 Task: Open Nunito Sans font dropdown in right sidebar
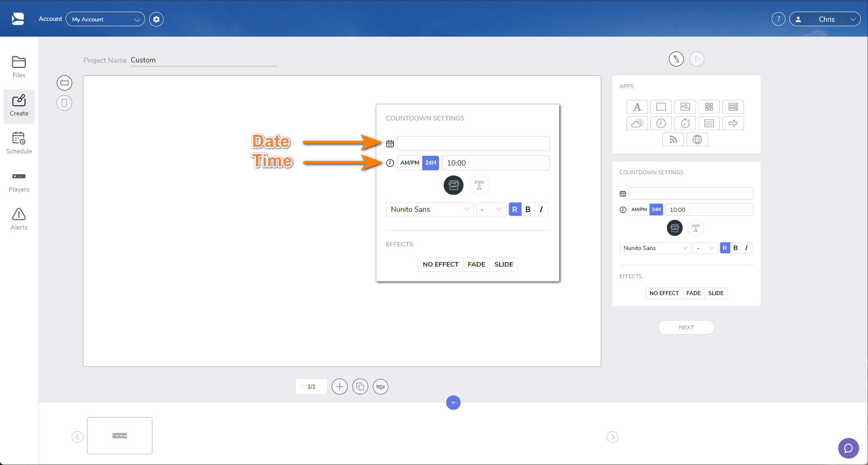tap(656, 248)
